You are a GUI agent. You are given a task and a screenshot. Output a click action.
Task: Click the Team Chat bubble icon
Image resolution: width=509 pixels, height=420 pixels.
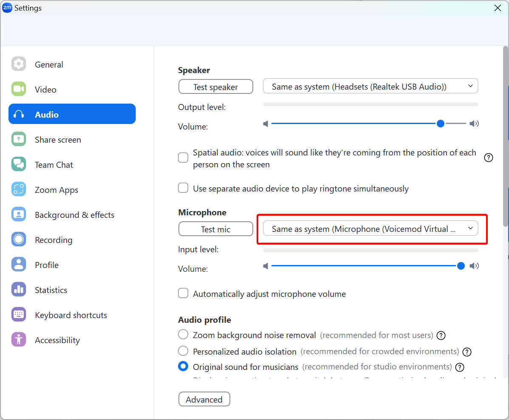[x=19, y=164]
